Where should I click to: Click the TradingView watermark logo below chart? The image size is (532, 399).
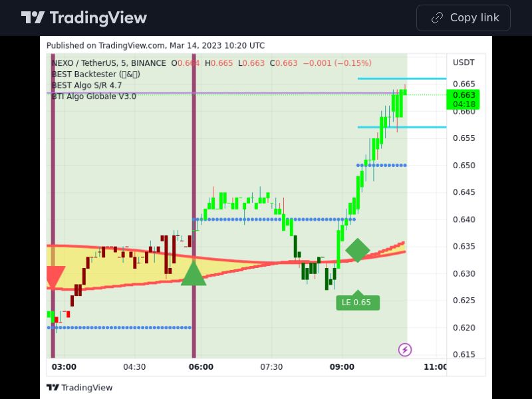point(79,388)
